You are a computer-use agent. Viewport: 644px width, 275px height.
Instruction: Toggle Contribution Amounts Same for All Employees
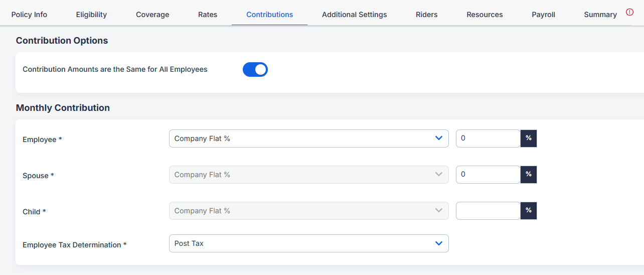255,70
